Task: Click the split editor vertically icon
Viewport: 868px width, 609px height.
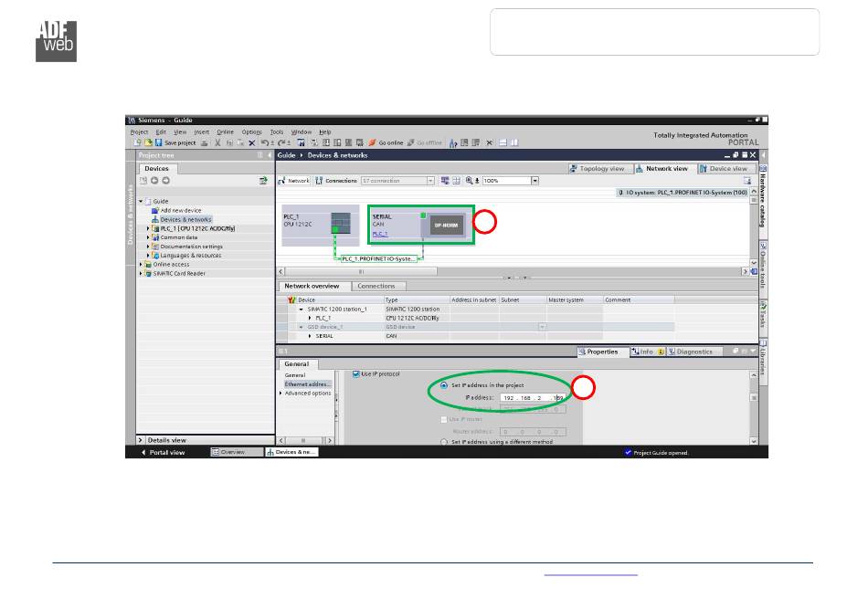Action: point(514,142)
